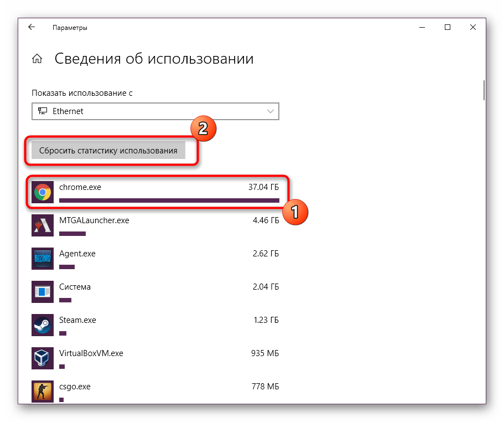504x422 pixels.
Task: Select the csgo.exe game icon
Action: pyautogui.click(x=43, y=391)
